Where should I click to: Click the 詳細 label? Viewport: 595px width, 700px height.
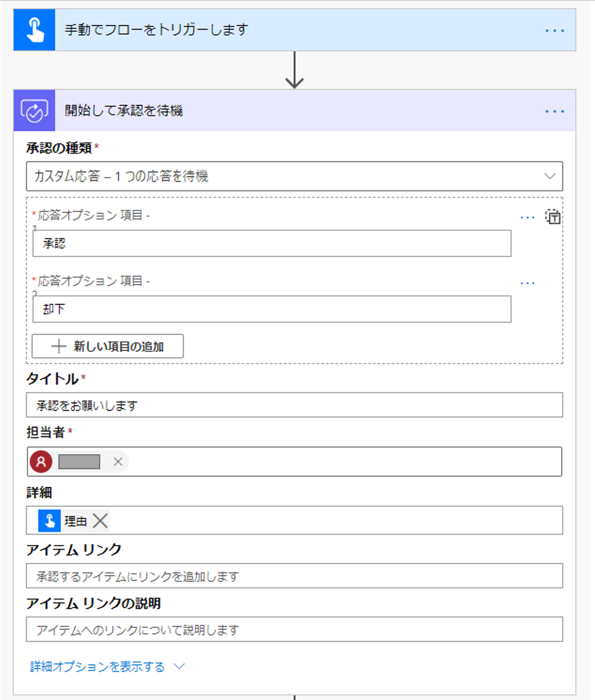[39, 492]
